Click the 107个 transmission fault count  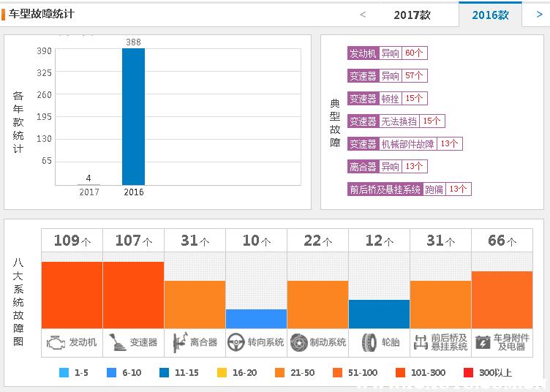(134, 241)
